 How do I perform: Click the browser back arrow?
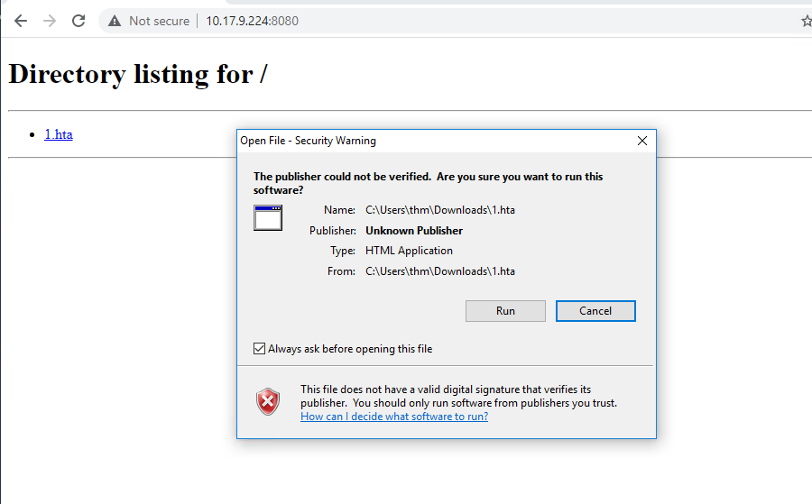(x=21, y=21)
